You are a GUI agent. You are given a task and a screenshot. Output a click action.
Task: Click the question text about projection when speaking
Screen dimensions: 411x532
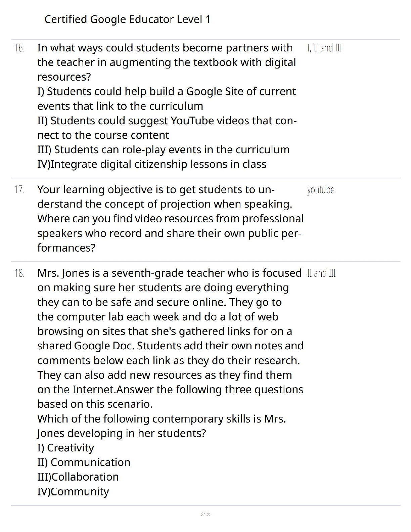170,219
